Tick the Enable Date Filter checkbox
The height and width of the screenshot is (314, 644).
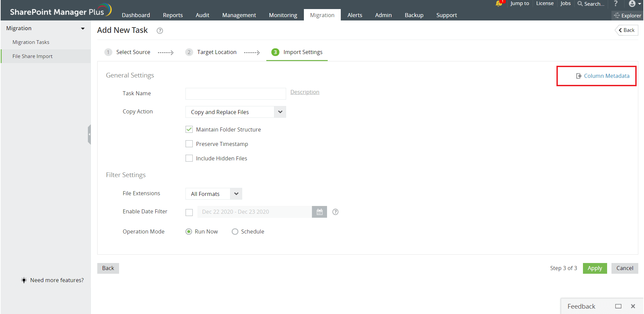(x=189, y=212)
